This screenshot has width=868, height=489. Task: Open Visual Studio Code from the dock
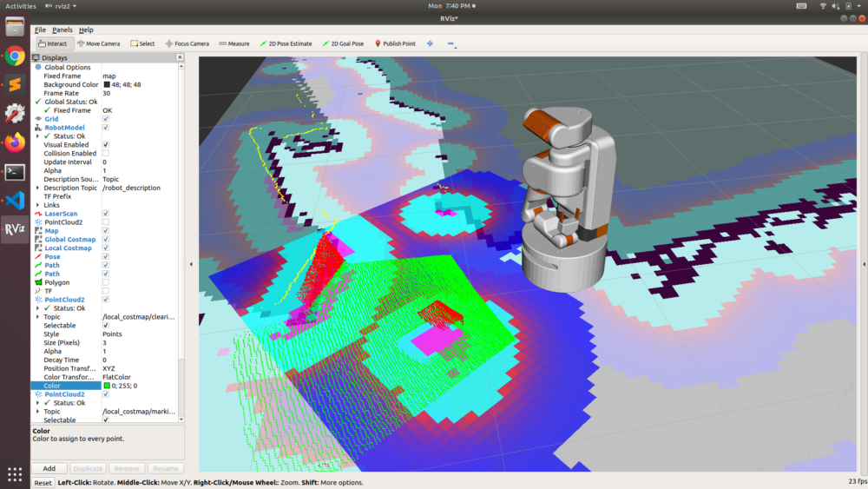(x=15, y=201)
